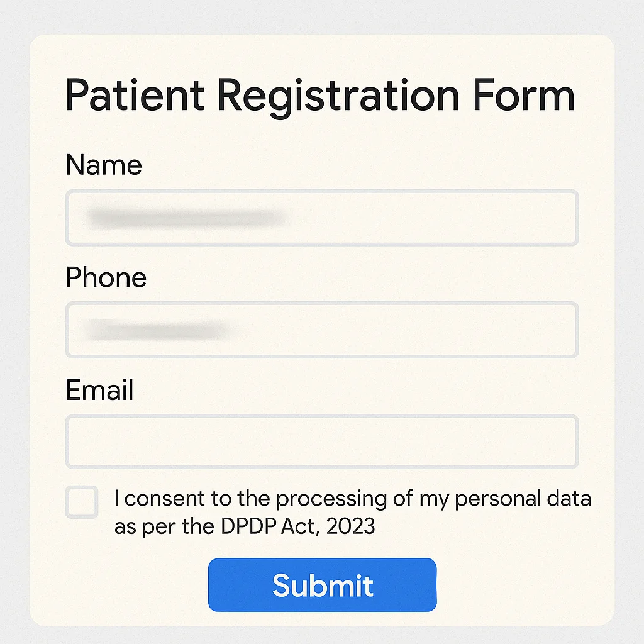Enable consent to personal data processing
Viewport: 644px width, 644px height.
81,503
